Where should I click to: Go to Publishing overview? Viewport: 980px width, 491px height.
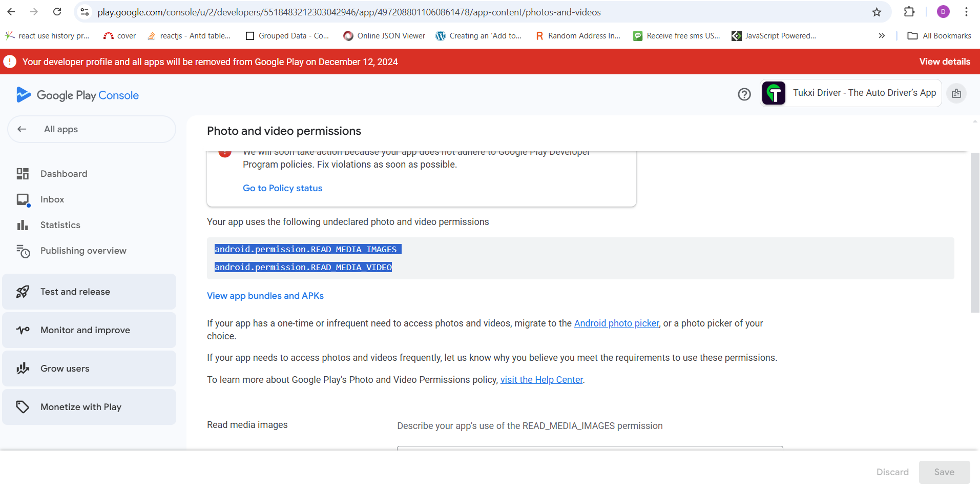coord(83,251)
